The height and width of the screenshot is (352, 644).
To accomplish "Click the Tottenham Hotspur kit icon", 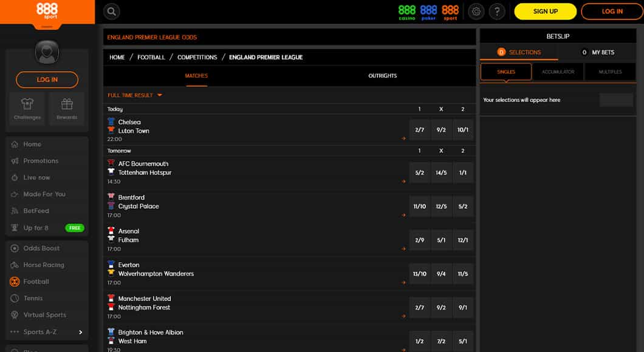I will tap(111, 172).
